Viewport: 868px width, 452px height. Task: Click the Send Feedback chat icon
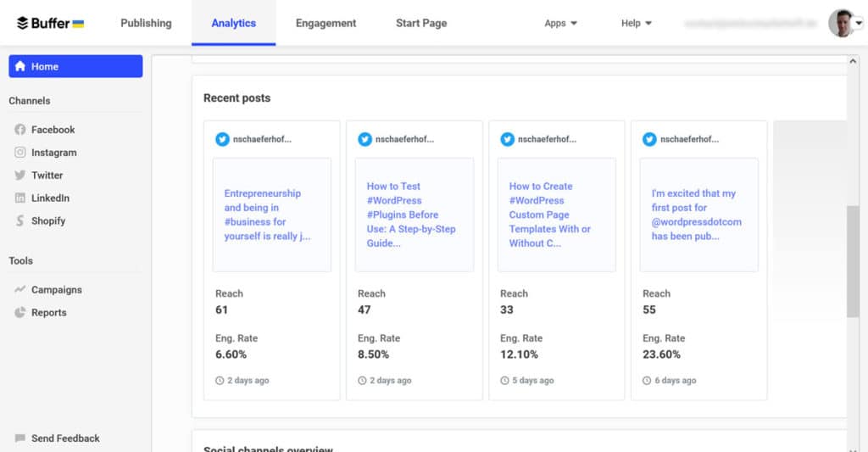(20, 438)
